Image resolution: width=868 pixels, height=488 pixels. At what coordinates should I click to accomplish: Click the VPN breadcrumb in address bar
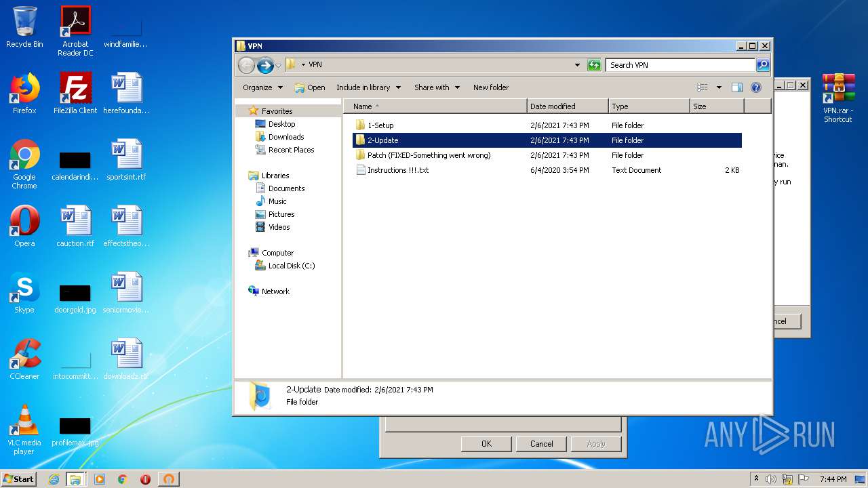(x=315, y=65)
